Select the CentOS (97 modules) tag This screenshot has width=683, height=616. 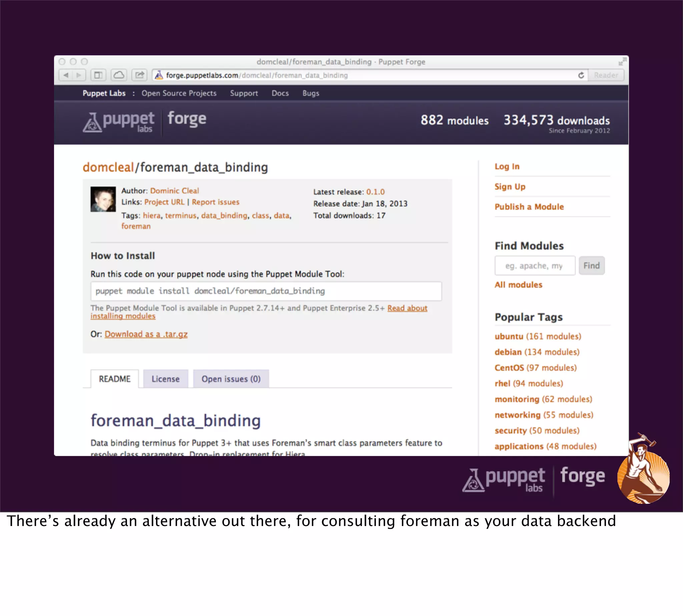[x=535, y=368]
